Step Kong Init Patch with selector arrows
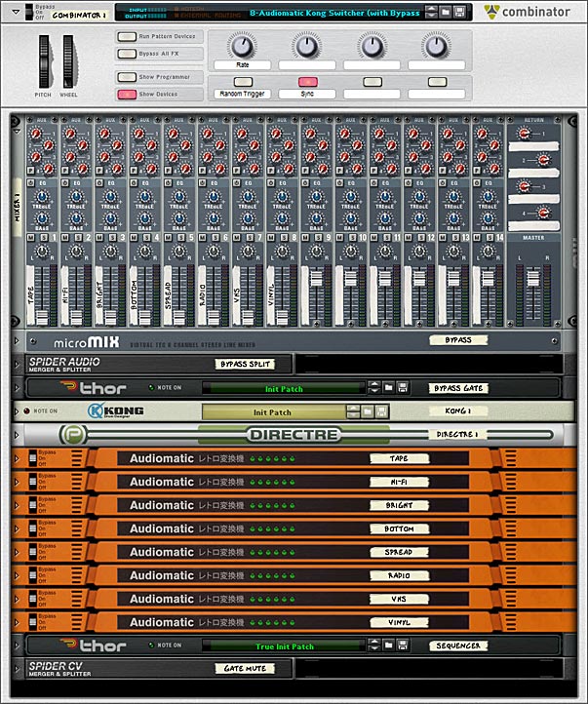588x704 pixels. coord(353,411)
